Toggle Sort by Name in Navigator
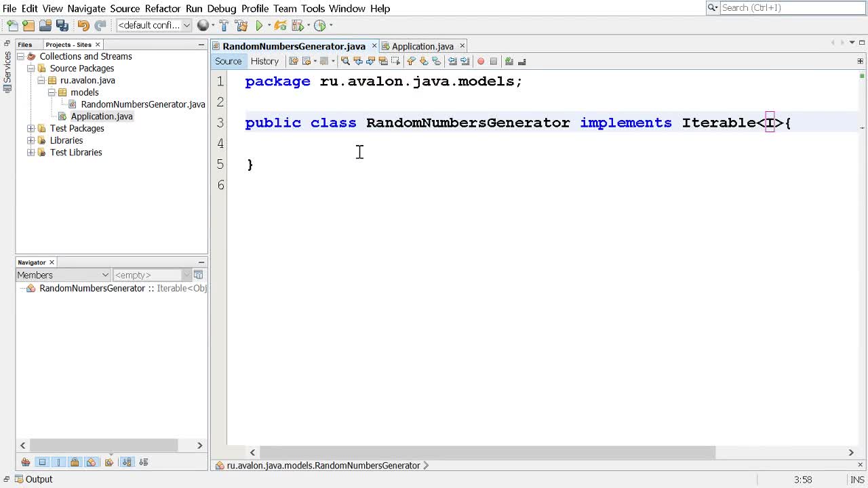This screenshot has width=868, height=488. (127, 462)
